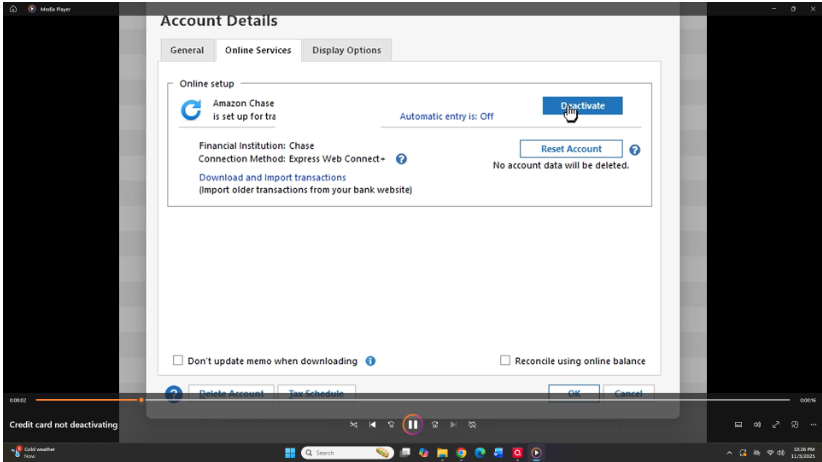
Task: Go to next track in Media Player
Action: [x=453, y=425]
